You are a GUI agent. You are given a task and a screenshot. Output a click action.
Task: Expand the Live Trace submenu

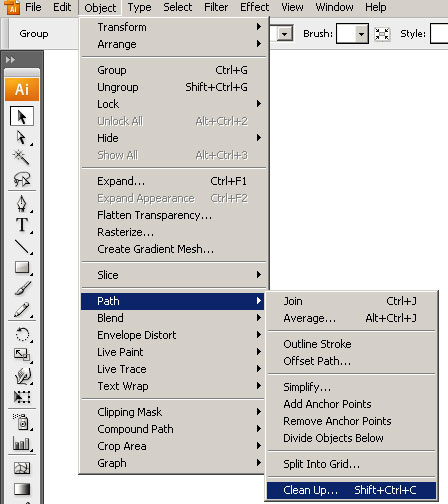[173, 369]
